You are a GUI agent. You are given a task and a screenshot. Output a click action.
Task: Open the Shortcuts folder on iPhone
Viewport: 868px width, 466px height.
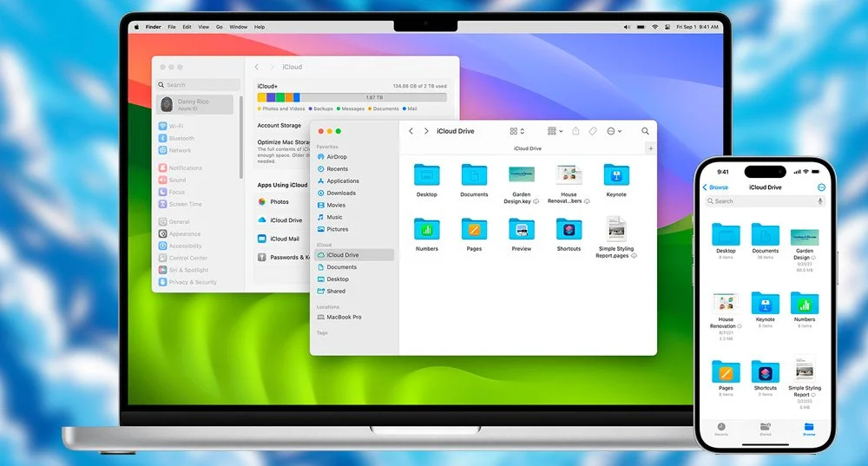(765, 372)
